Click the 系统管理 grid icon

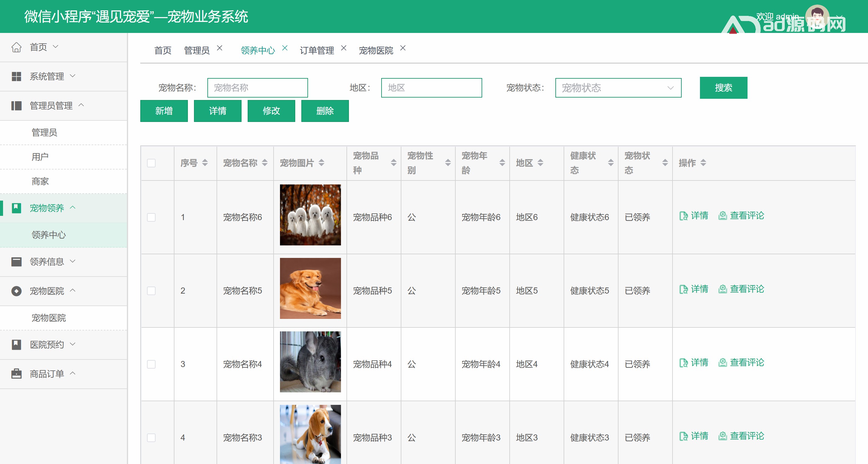(x=16, y=77)
